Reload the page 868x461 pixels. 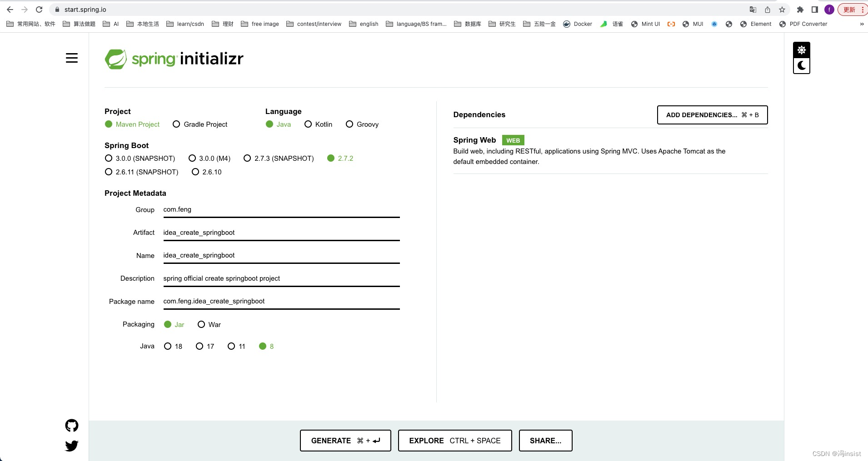[39, 10]
